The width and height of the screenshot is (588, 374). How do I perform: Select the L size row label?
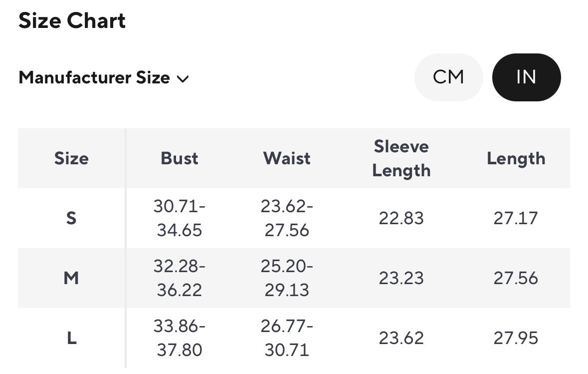(71, 338)
